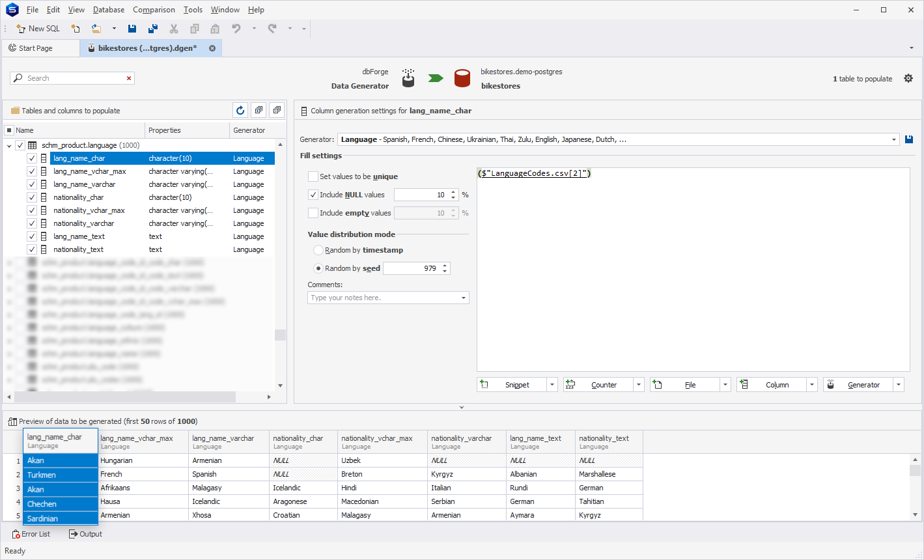The width and height of the screenshot is (924, 560).
Task: Click the collapse all icon in tables panel
Action: (277, 111)
